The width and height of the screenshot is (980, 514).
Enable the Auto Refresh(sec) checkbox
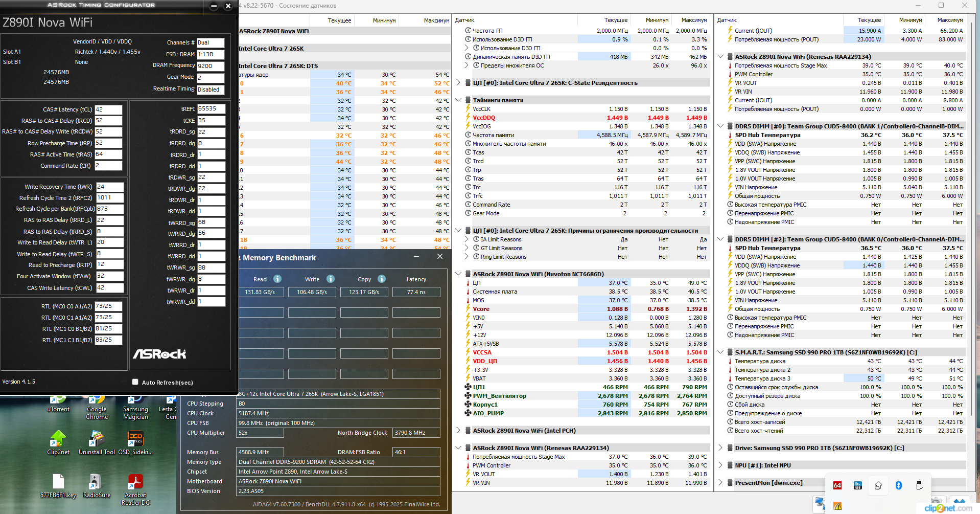click(x=135, y=382)
